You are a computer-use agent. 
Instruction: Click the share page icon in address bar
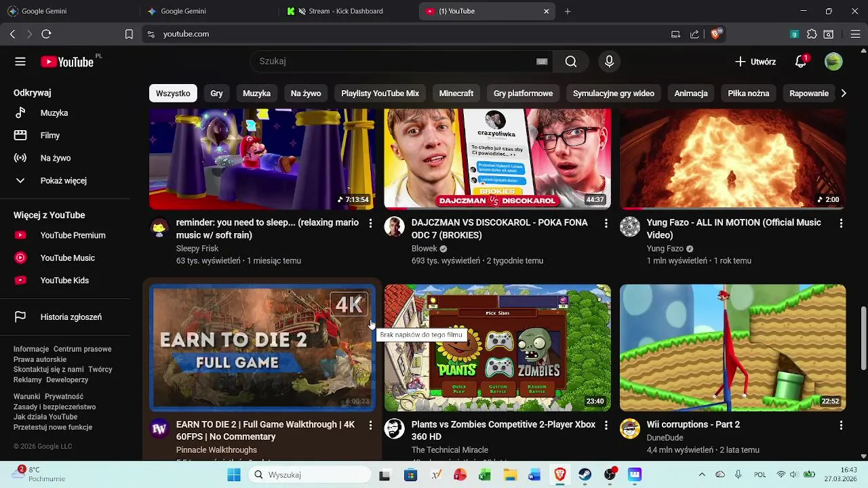pyautogui.click(x=694, y=34)
